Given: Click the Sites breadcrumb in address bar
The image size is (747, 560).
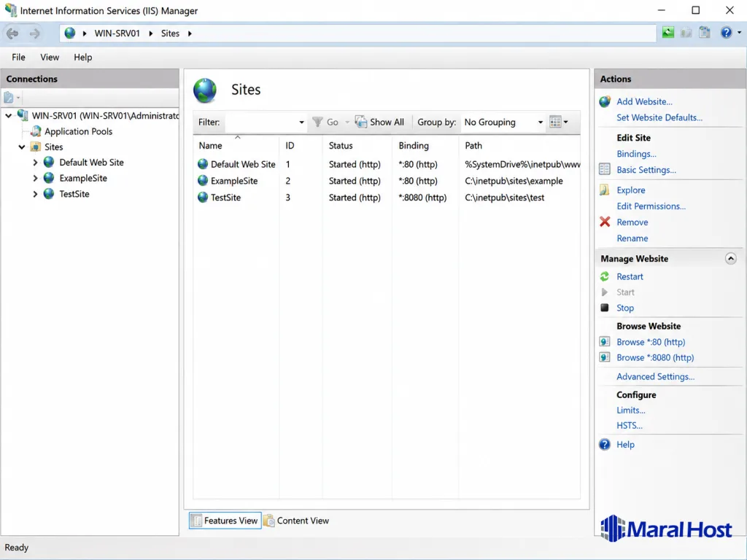Looking at the screenshot, I should point(170,34).
